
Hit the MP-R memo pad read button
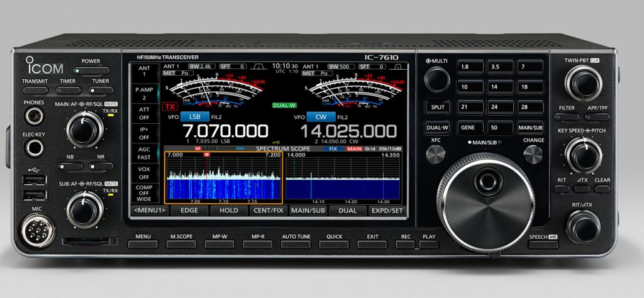click(257, 244)
